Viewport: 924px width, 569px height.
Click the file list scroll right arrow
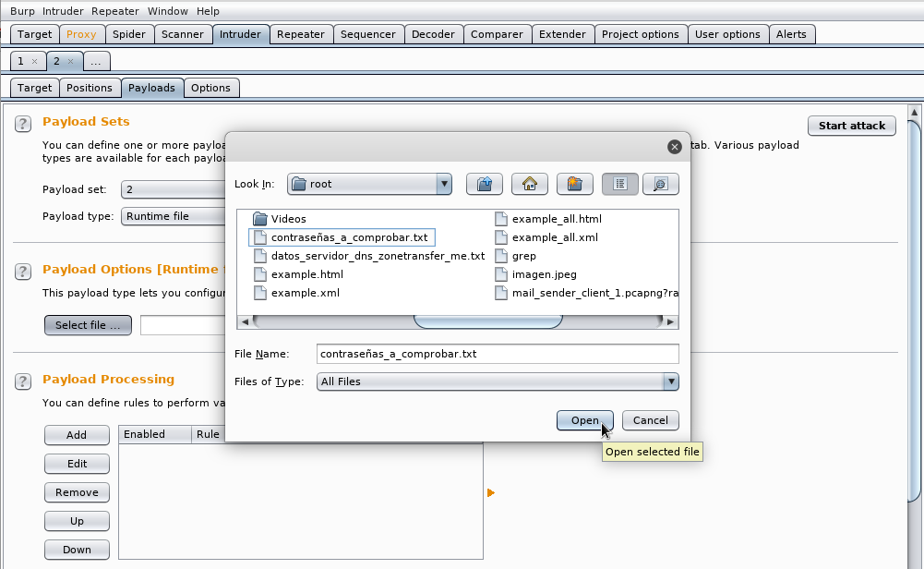pos(670,321)
